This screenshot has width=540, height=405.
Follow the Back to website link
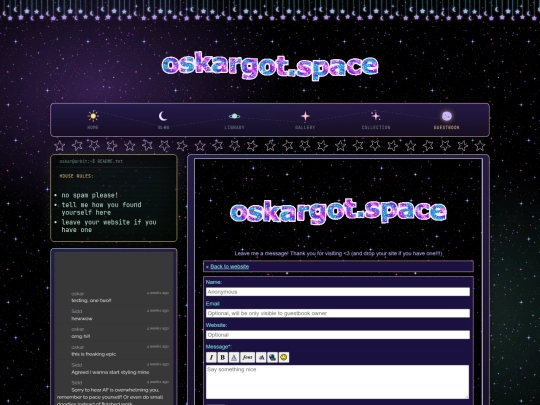coord(229,267)
